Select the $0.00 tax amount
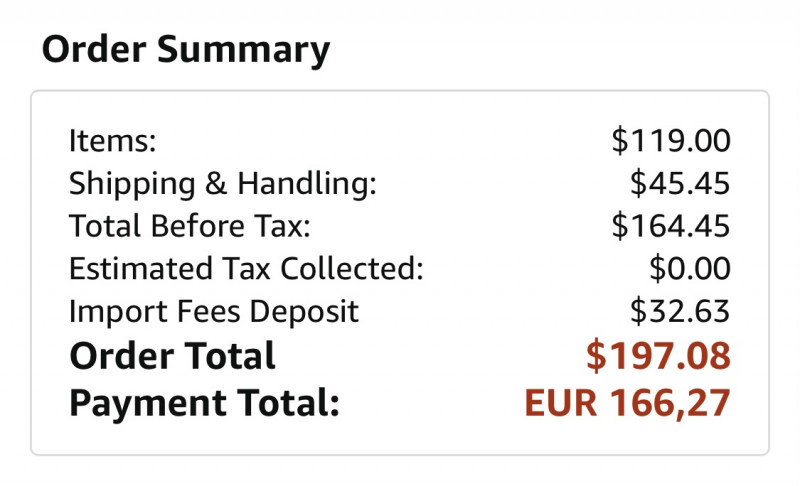 [690, 269]
